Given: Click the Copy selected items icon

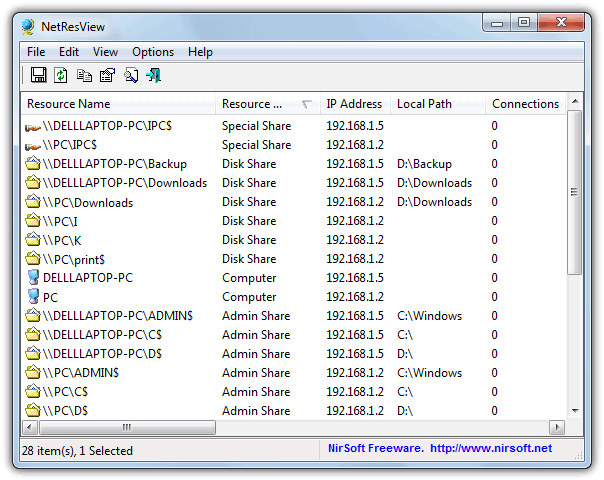Looking at the screenshot, I should 84,75.
